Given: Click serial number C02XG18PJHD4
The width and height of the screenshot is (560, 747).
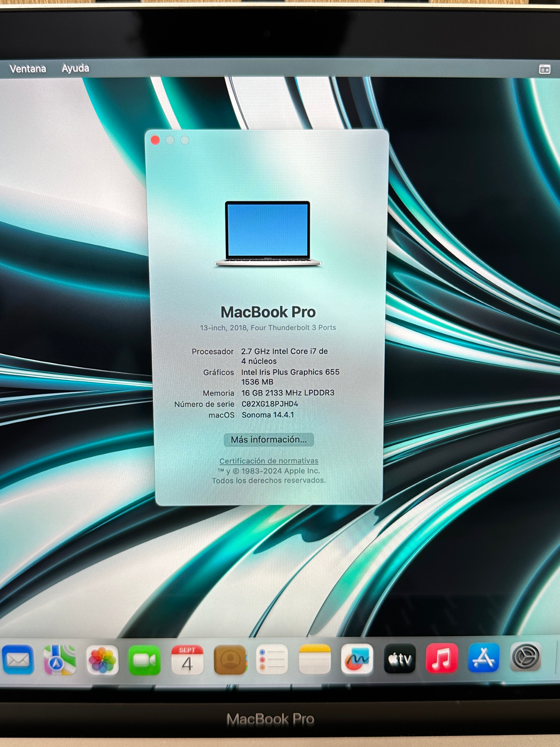Looking at the screenshot, I should coord(270,404).
